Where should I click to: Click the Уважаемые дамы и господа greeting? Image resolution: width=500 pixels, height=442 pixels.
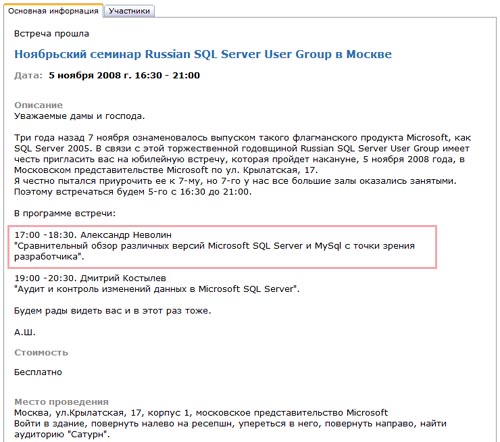tap(79, 116)
